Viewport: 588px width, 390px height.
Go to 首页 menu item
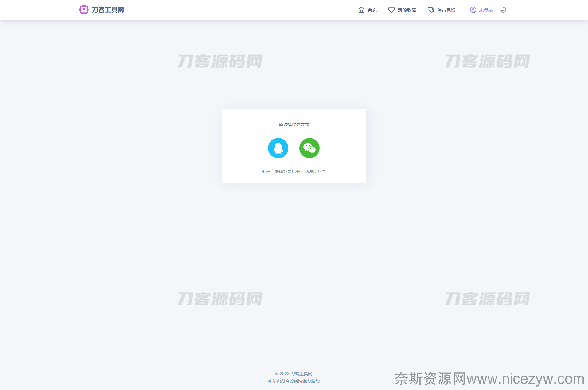tap(372, 10)
